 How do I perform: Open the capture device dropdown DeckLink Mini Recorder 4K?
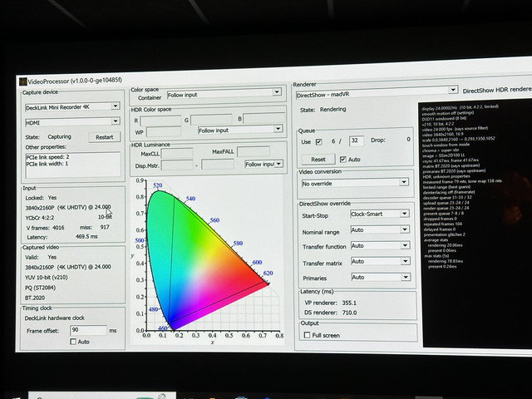72,106
